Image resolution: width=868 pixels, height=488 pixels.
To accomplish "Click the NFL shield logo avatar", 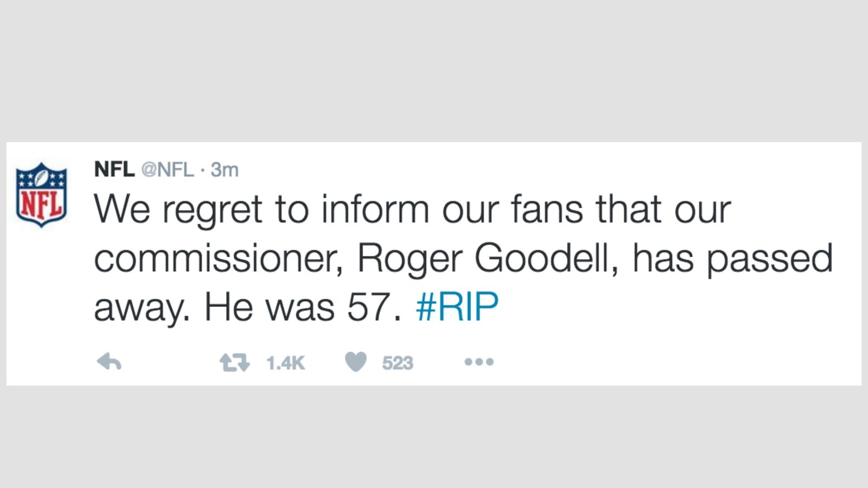I will 41,193.
